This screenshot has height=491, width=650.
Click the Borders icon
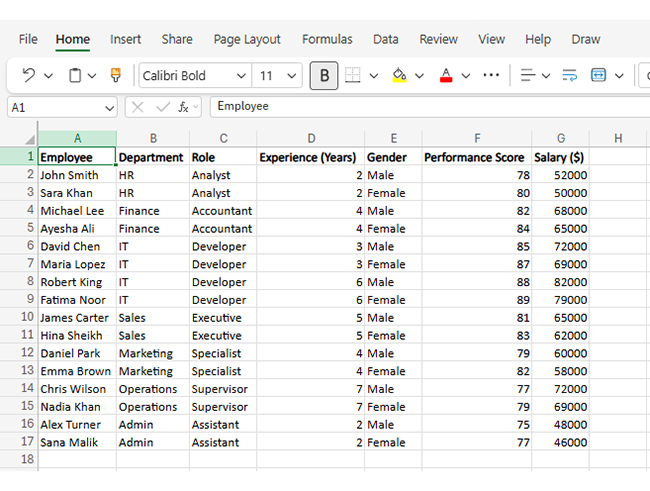353,75
